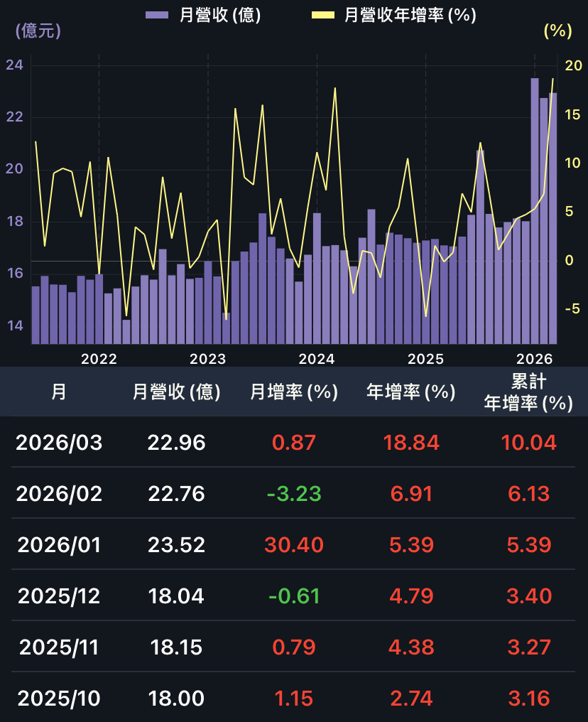Viewport: 588px width, 722px height.
Task: Click the 2022 x-axis year label
Action: point(99,359)
